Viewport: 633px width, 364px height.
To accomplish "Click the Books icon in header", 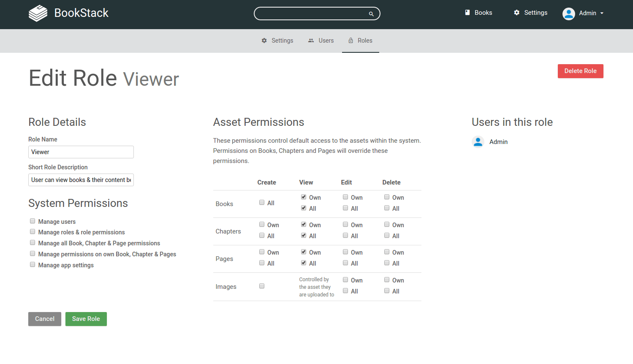I will (x=467, y=13).
